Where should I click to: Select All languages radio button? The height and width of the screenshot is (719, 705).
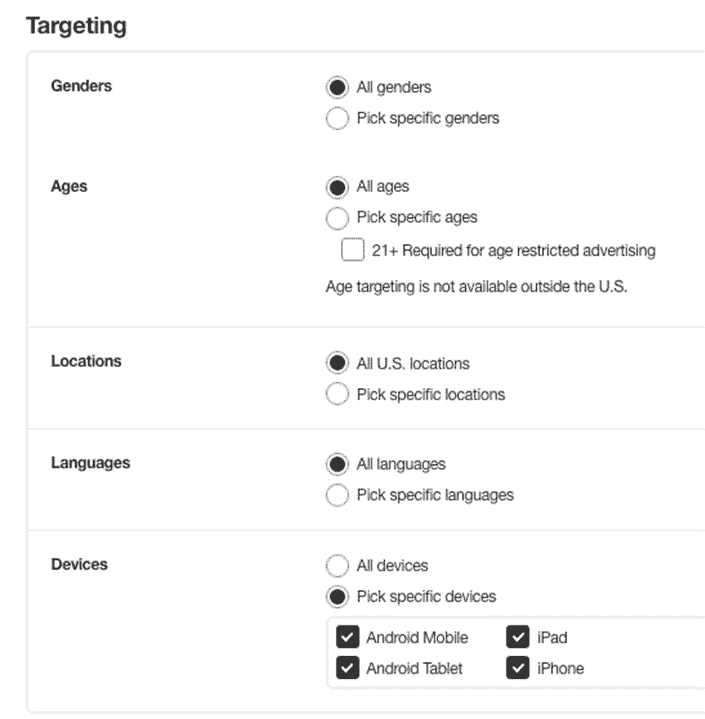click(x=338, y=465)
